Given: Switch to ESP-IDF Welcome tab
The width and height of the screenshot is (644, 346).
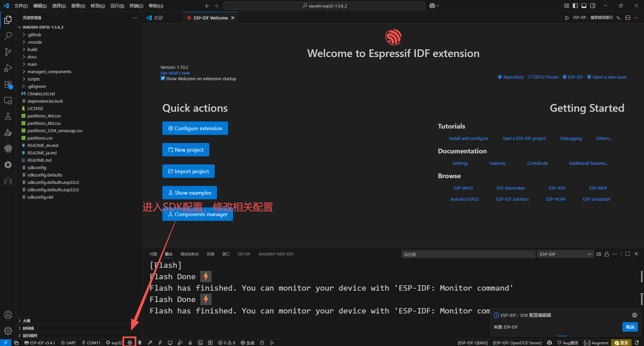Looking at the screenshot, I should [211, 18].
